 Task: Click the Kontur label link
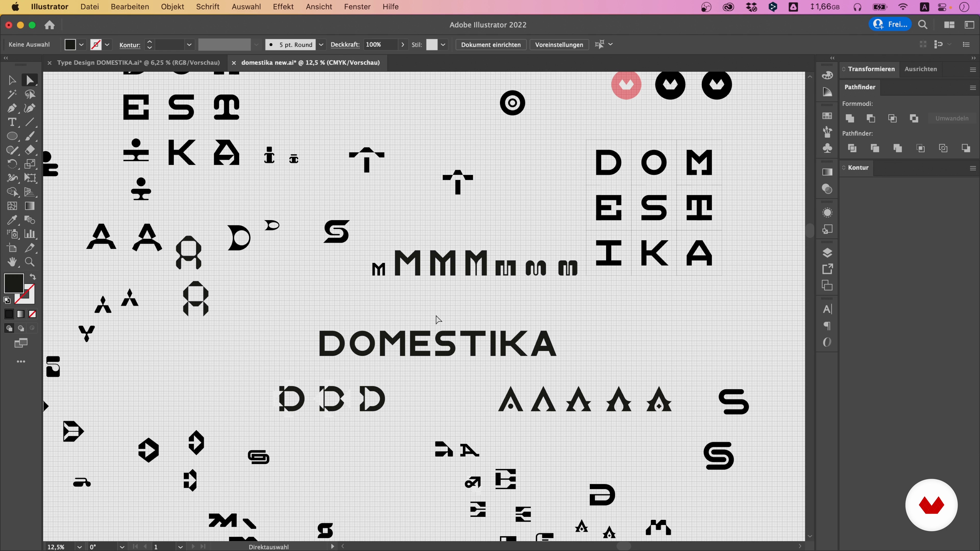point(130,45)
